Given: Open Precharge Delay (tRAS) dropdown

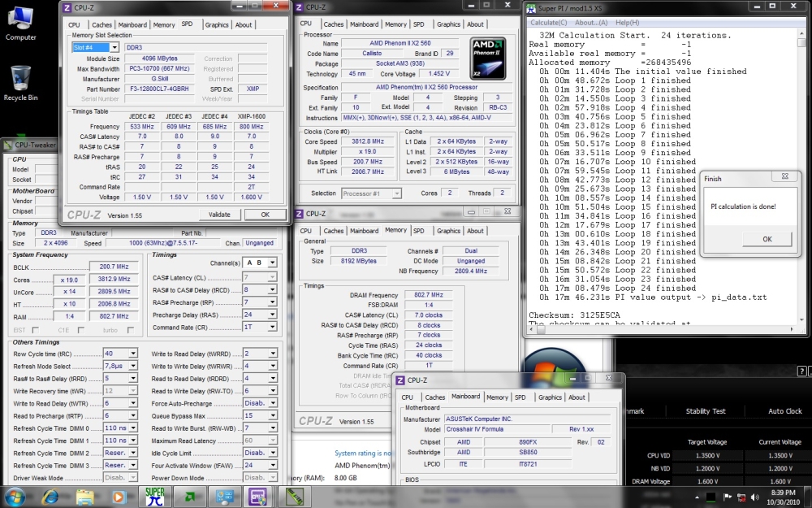Looking at the screenshot, I should coord(272,315).
